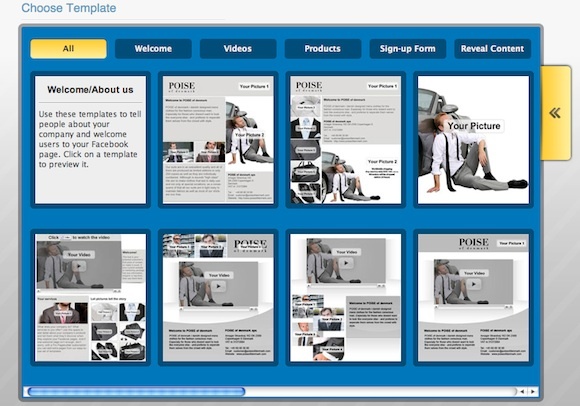Click the blue horizontal scrollbar thumb
The width and height of the screenshot is (580, 406).
(x=136, y=392)
